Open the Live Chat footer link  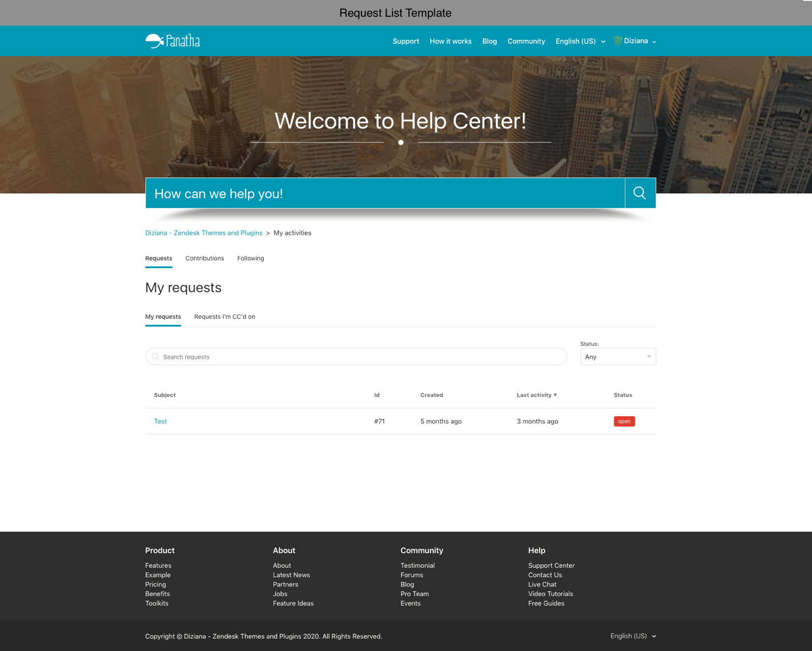542,585
